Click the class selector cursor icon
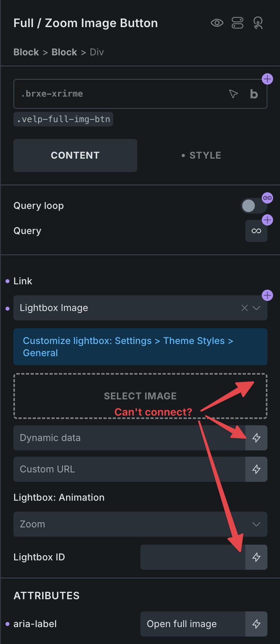The image size is (280, 644). click(x=234, y=94)
